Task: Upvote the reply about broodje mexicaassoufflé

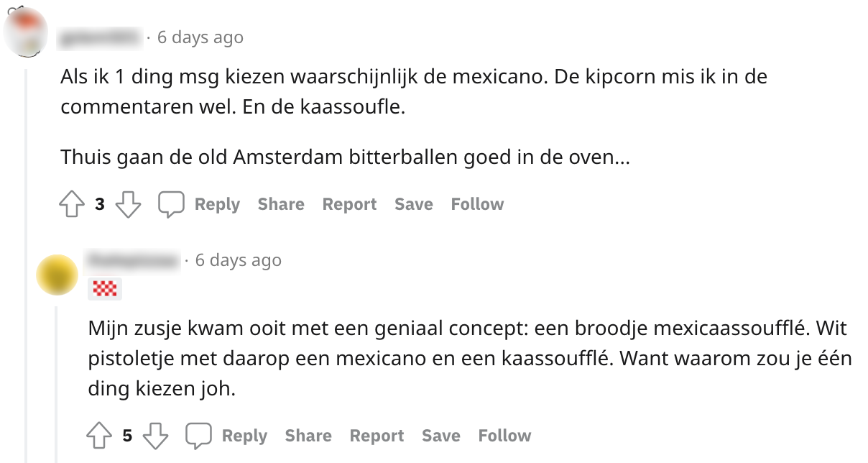Action: pos(99,436)
